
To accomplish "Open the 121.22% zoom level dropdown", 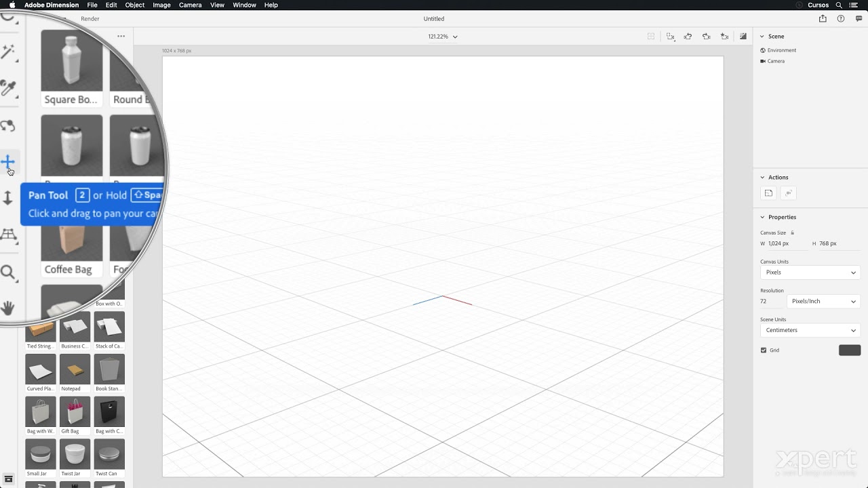I will coord(443,37).
